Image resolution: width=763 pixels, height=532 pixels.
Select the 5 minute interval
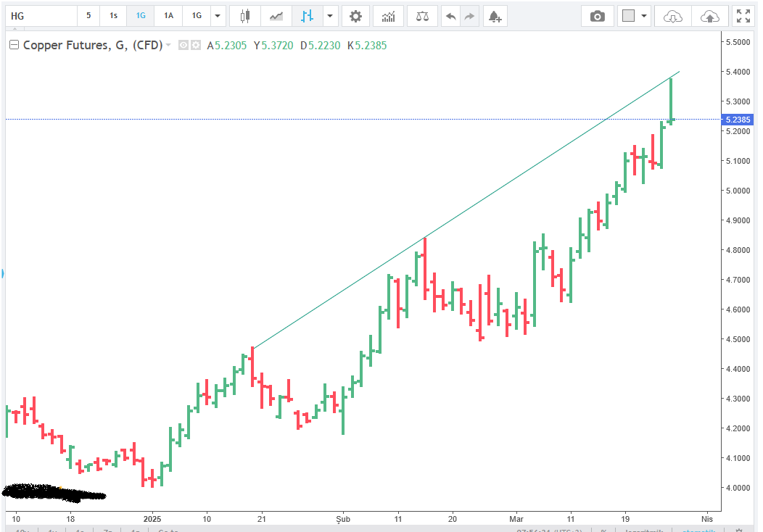[x=88, y=16]
